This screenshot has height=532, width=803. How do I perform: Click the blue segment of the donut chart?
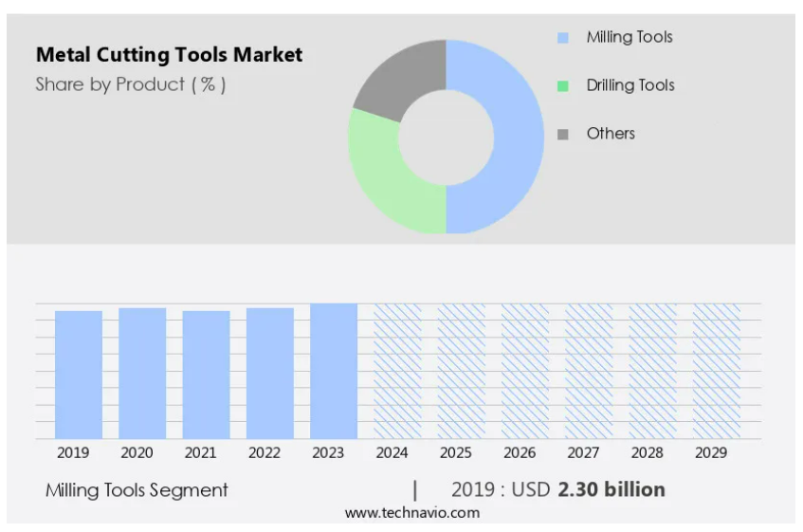(x=517, y=138)
